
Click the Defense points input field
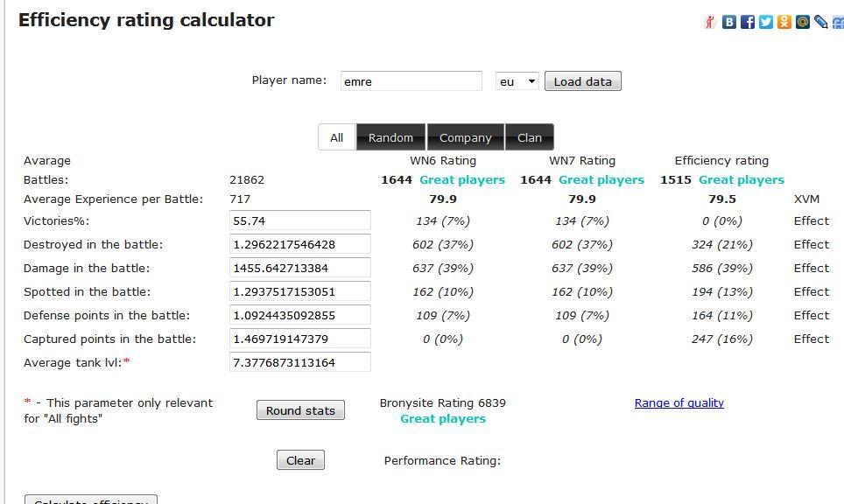299,315
